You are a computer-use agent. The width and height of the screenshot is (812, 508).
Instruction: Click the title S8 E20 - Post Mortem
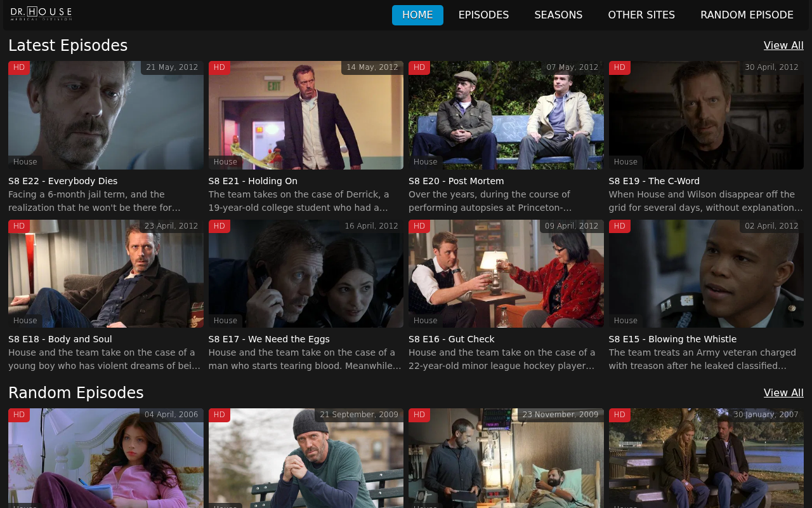pos(456,181)
